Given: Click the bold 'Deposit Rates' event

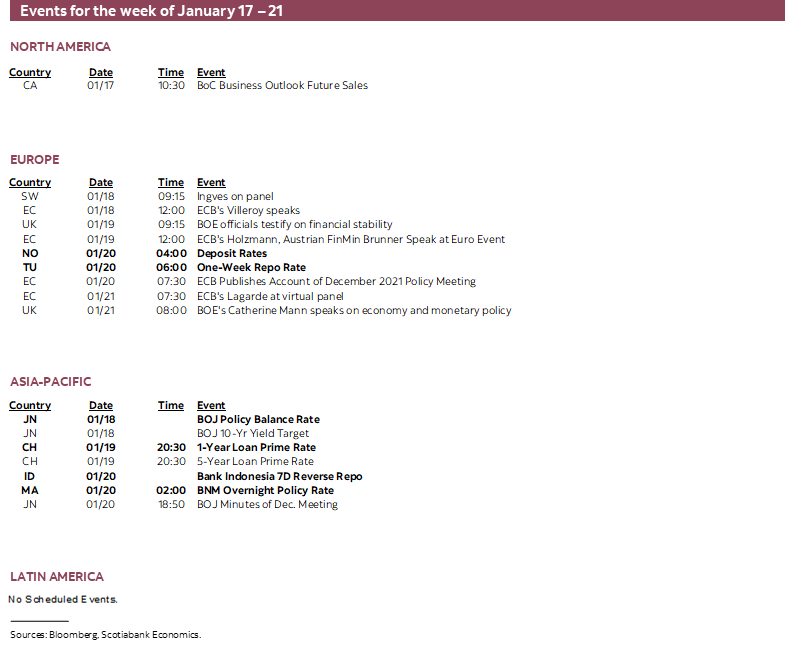Looking at the screenshot, I should (232, 254).
